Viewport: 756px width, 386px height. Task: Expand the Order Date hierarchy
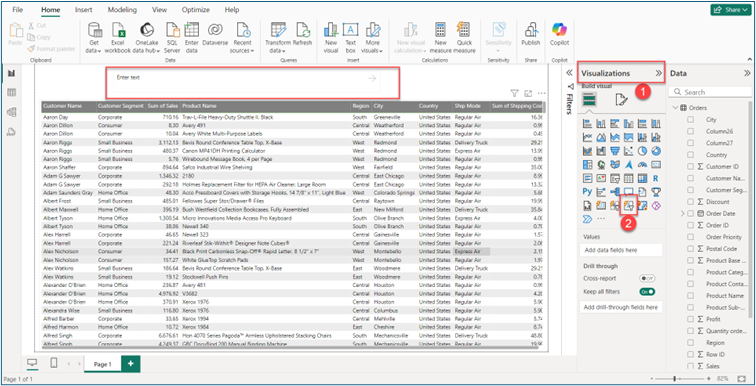683,213
